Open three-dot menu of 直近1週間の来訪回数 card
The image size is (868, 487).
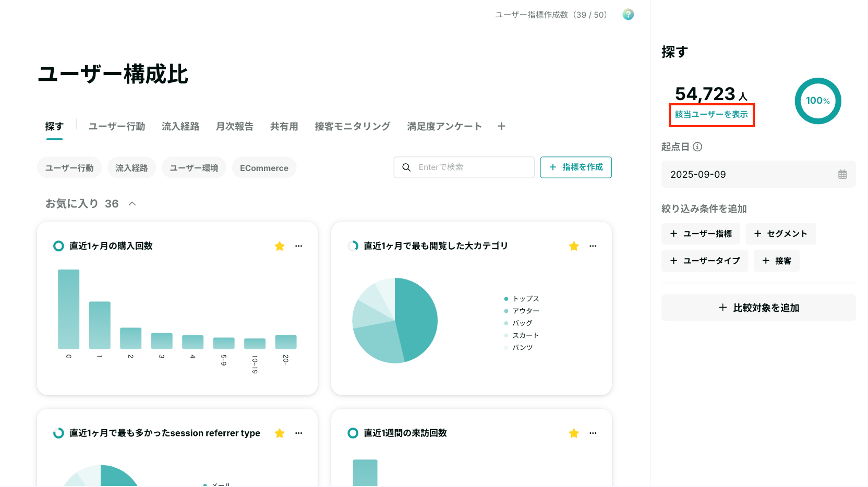point(593,433)
